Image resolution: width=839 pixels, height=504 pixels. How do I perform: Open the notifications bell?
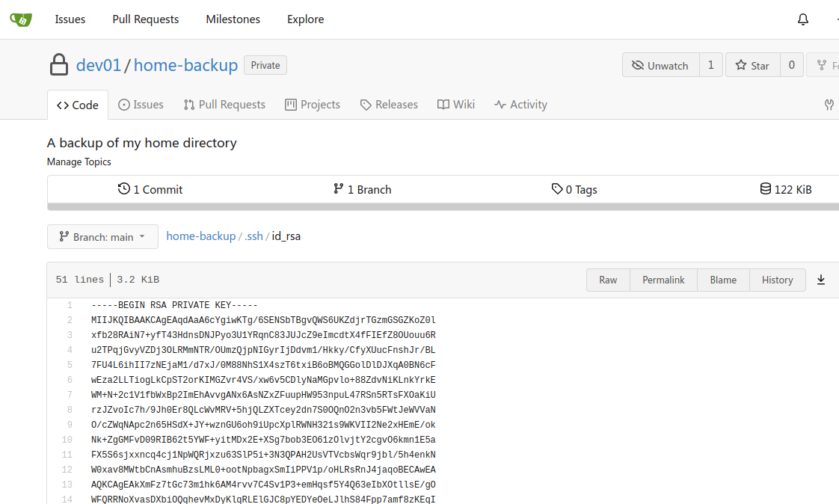click(x=803, y=19)
